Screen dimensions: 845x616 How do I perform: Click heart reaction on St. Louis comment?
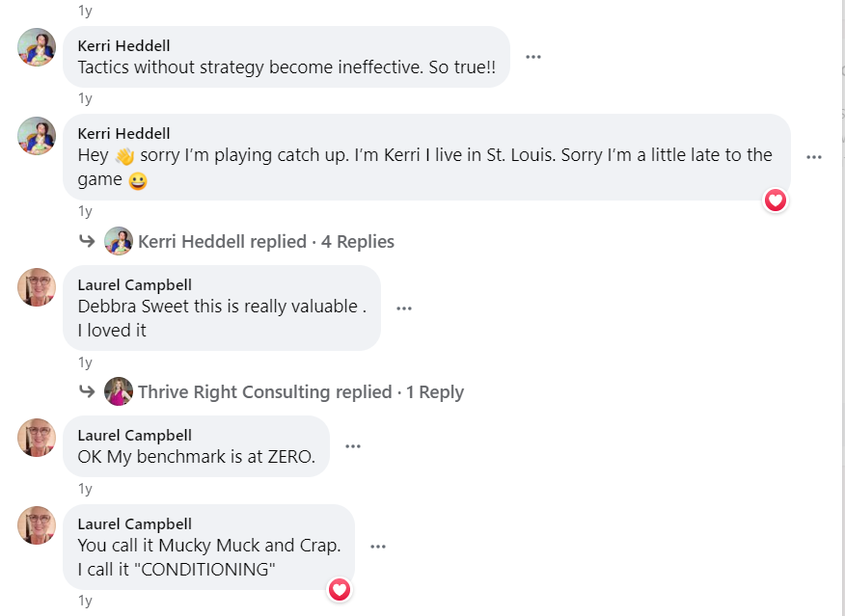pyautogui.click(x=776, y=201)
